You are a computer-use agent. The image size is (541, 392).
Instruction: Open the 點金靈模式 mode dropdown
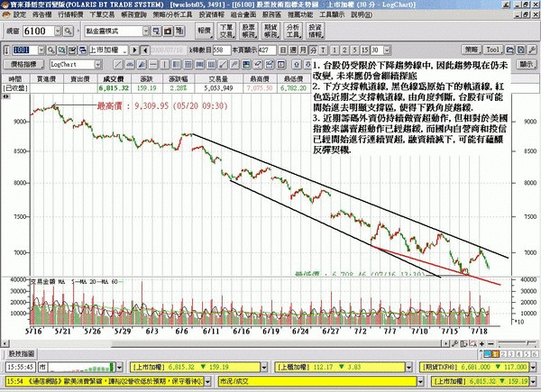146,32
